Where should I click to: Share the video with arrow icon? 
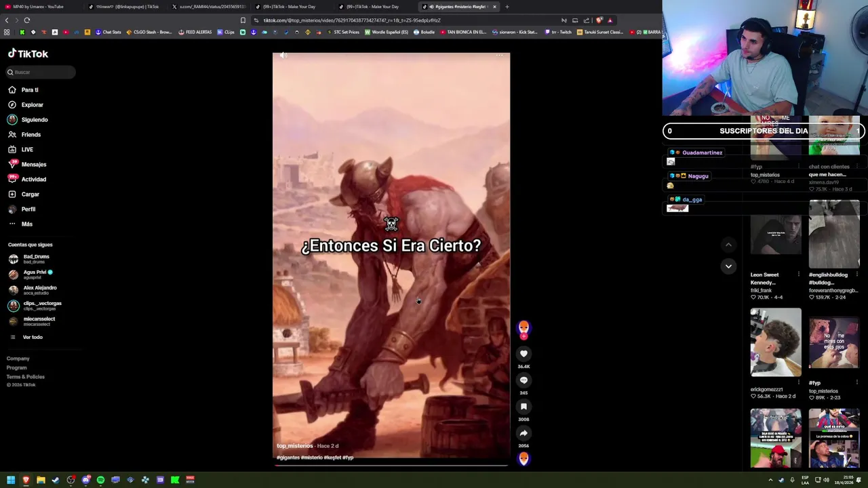click(524, 432)
